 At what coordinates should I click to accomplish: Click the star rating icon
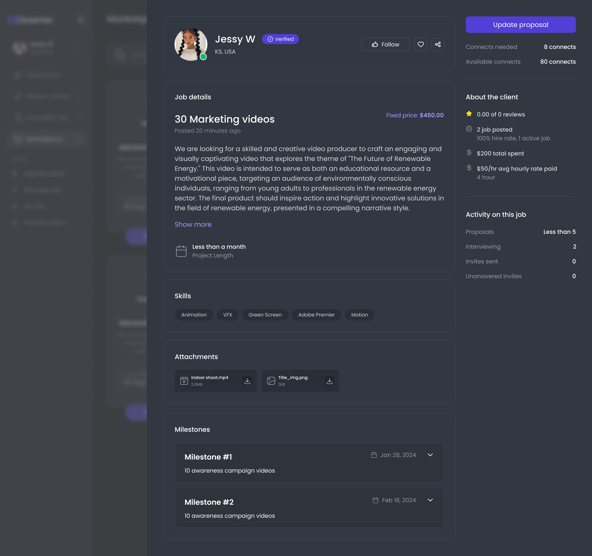pos(469,114)
